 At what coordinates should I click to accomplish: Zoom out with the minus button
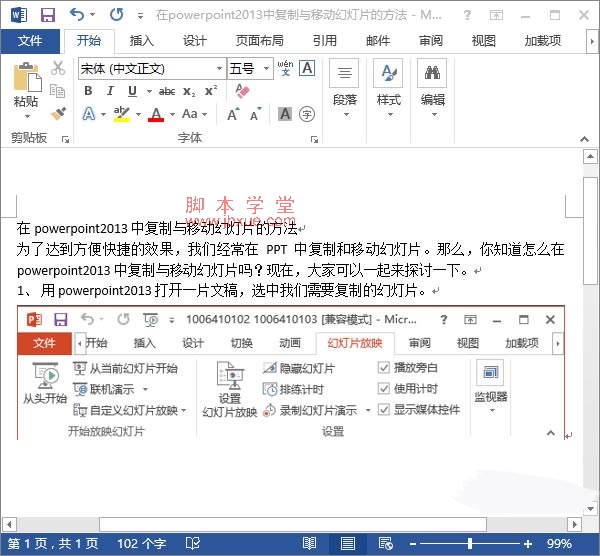click(412, 543)
